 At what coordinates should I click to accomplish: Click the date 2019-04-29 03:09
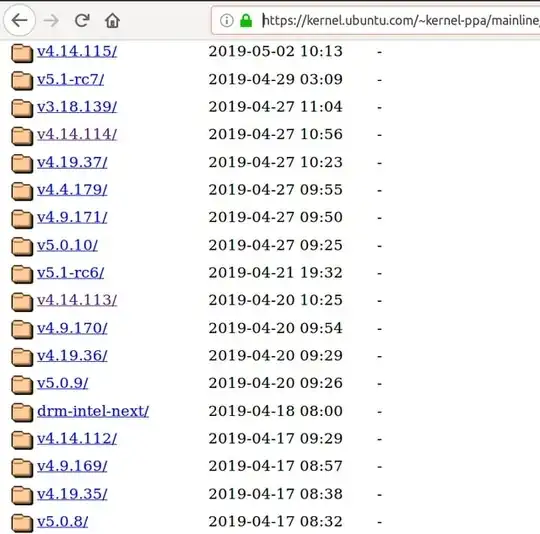tap(276, 80)
